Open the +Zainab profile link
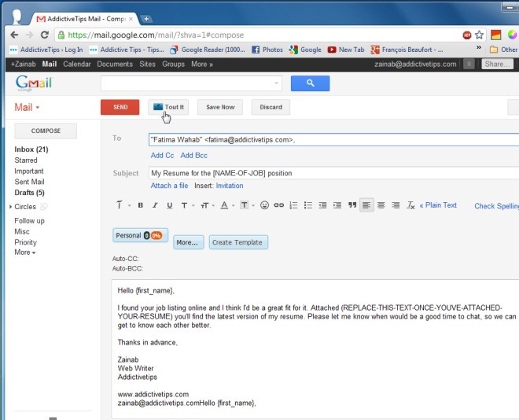The image size is (519, 420). point(23,64)
